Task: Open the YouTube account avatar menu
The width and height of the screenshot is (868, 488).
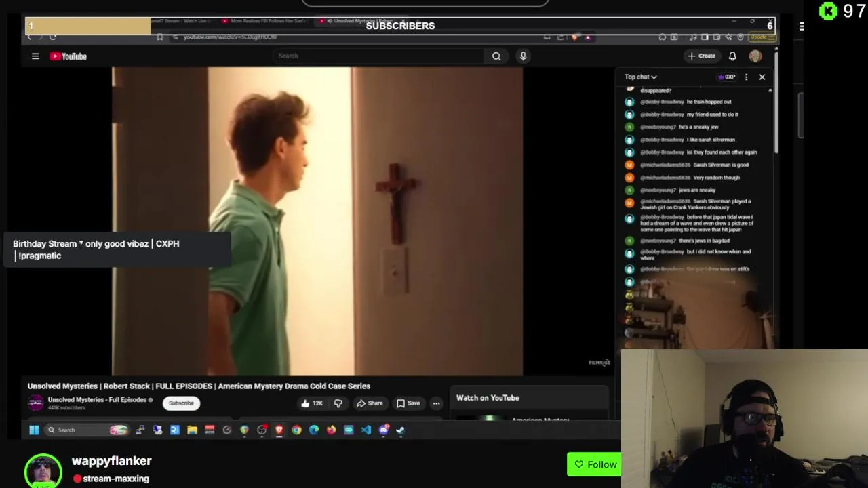Action: click(x=755, y=56)
